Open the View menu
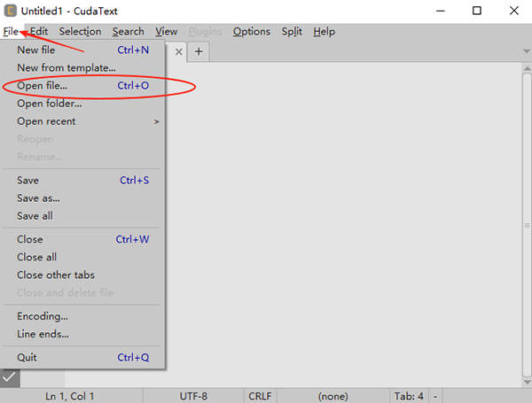 coord(167,32)
